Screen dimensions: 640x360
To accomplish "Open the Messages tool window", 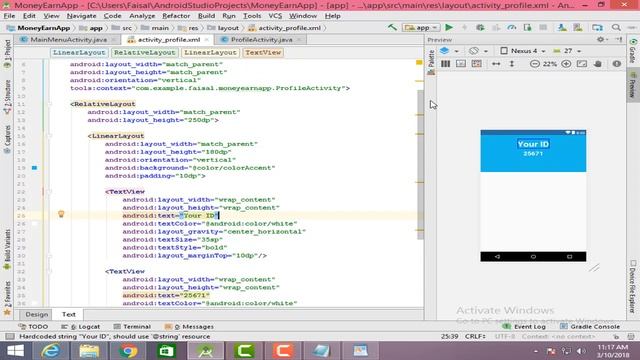I will (189, 327).
